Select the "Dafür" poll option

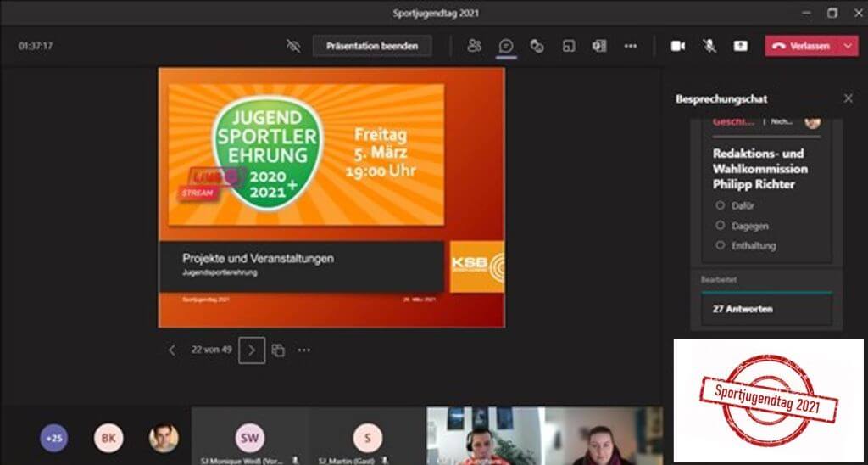[721, 205]
